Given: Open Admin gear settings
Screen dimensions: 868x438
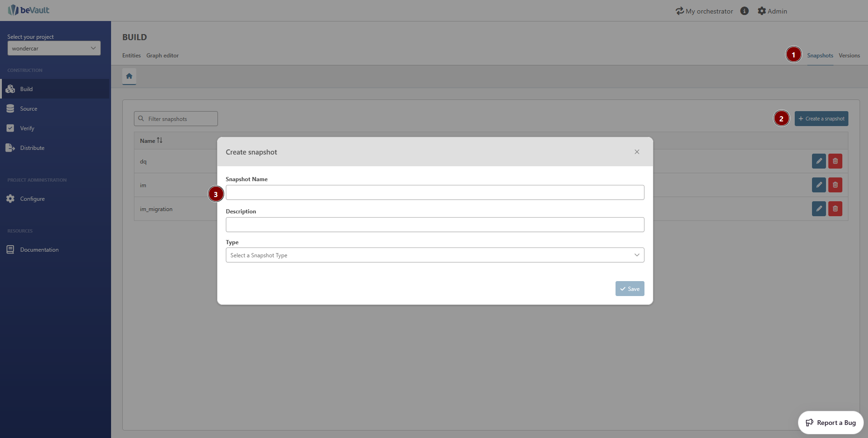Looking at the screenshot, I should (x=772, y=11).
